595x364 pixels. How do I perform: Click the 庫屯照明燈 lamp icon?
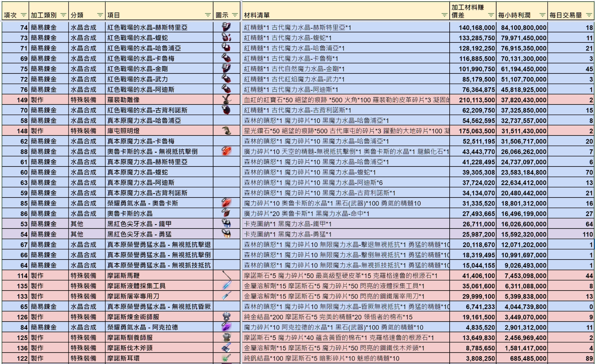(x=226, y=130)
